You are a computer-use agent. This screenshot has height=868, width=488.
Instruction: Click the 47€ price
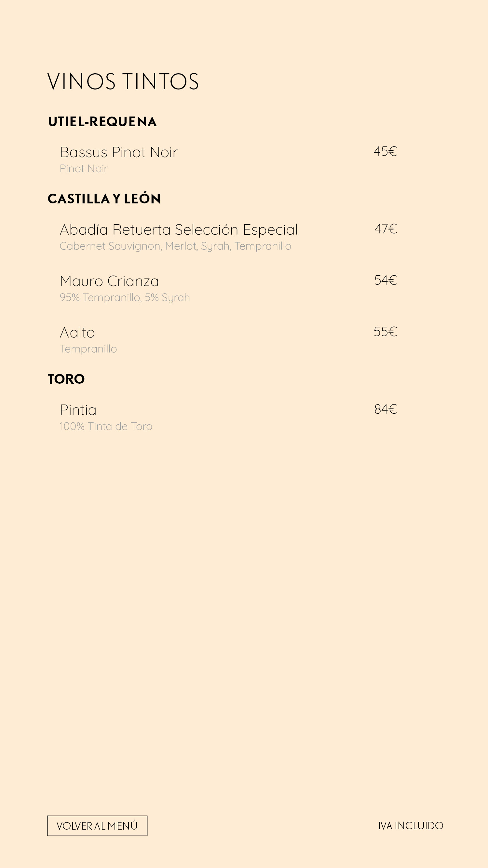click(x=386, y=229)
